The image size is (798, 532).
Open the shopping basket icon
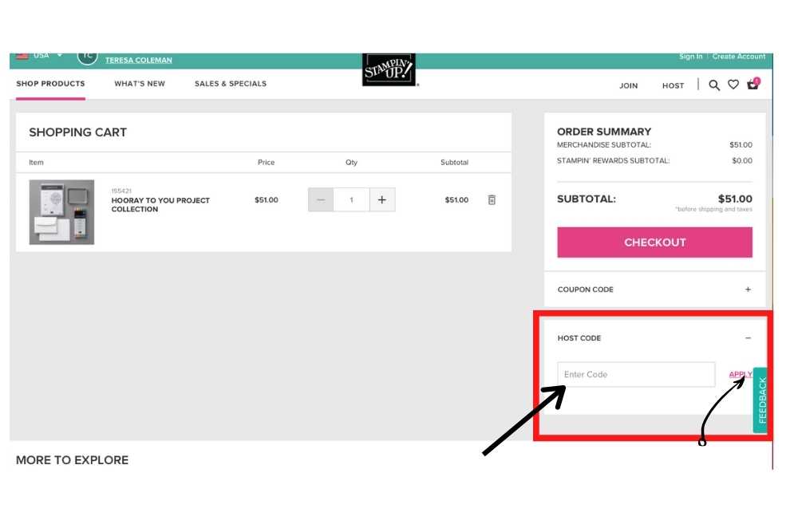tap(753, 84)
